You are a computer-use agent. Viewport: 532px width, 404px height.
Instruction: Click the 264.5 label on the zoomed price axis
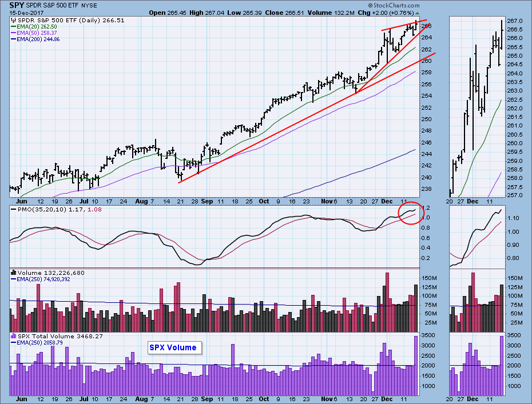click(x=515, y=65)
